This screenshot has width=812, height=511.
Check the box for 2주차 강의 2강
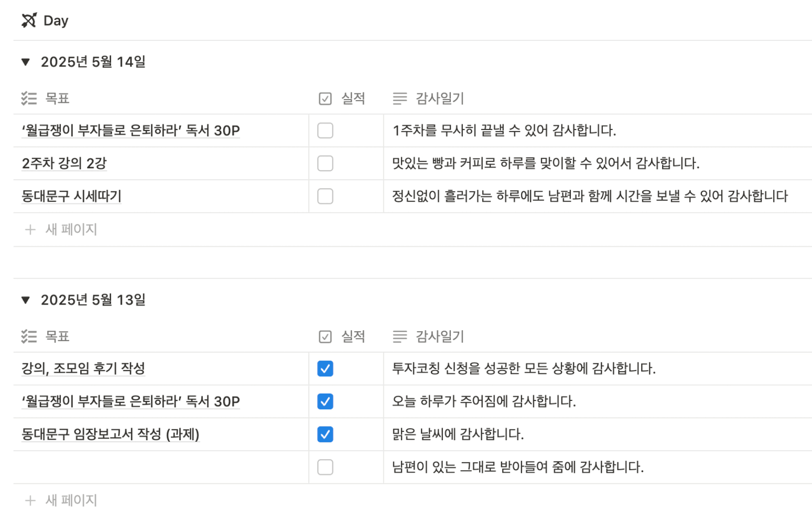(x=325, y=164)
